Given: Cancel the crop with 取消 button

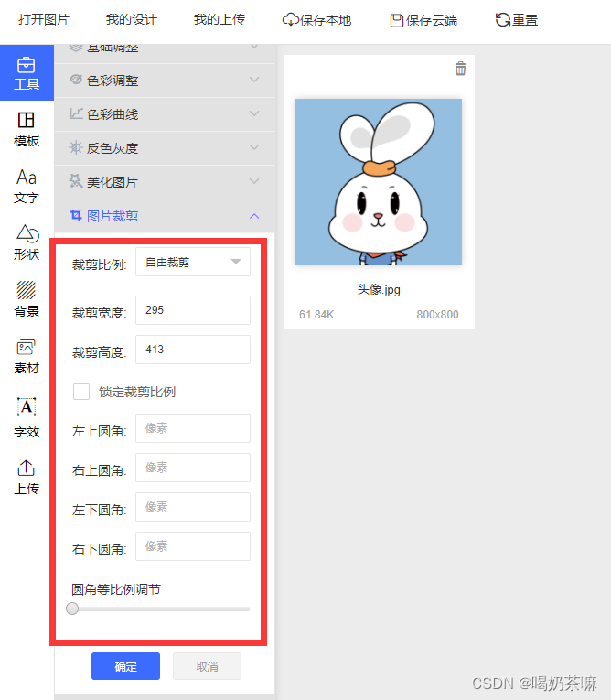Looking at the screenshot, I should pos(207,666).
